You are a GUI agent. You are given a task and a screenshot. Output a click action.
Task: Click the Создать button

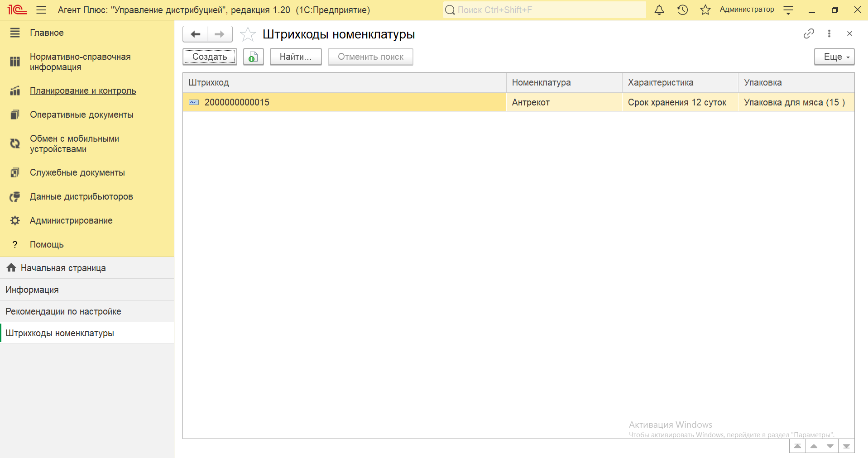click(210, 57)
